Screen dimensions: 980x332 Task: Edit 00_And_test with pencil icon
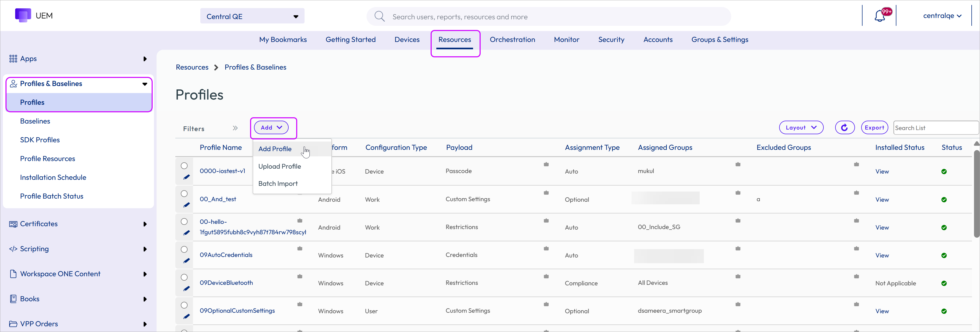(187, 205)
